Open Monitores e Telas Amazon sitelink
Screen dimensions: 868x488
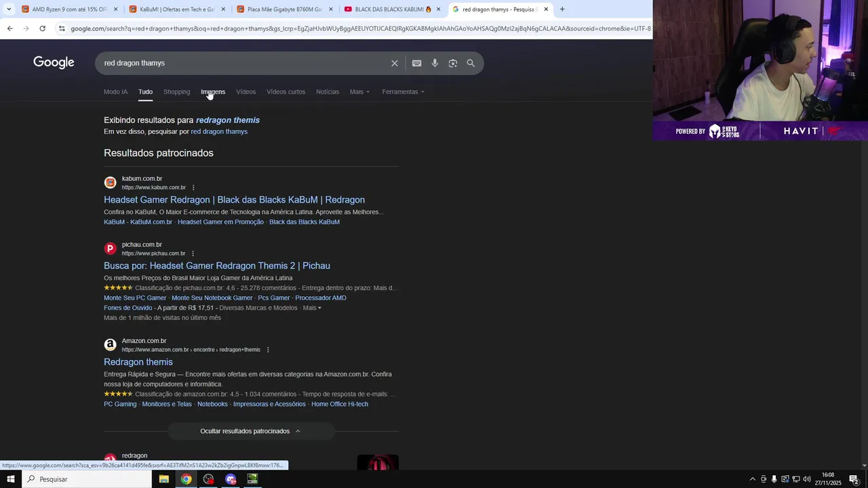click(167, 404)
